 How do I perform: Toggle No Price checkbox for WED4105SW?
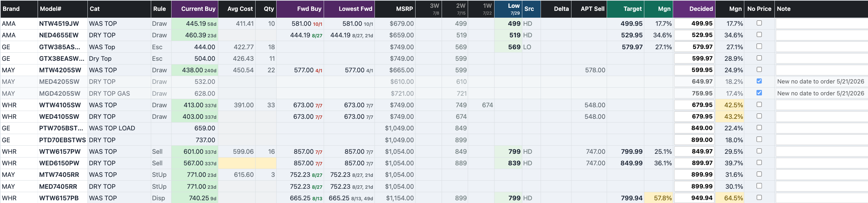click(759, 116)
